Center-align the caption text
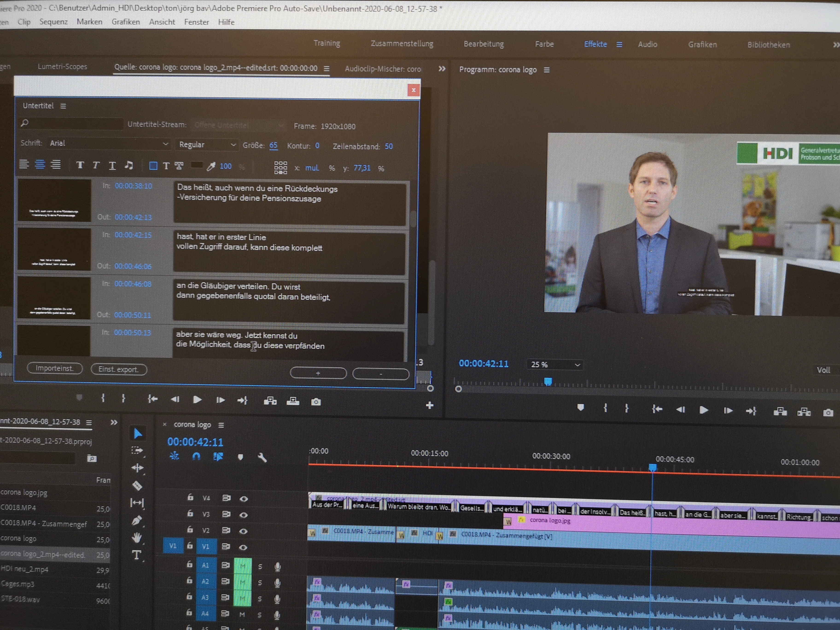Viewport: 840px width, 630px height. point(40,164)
